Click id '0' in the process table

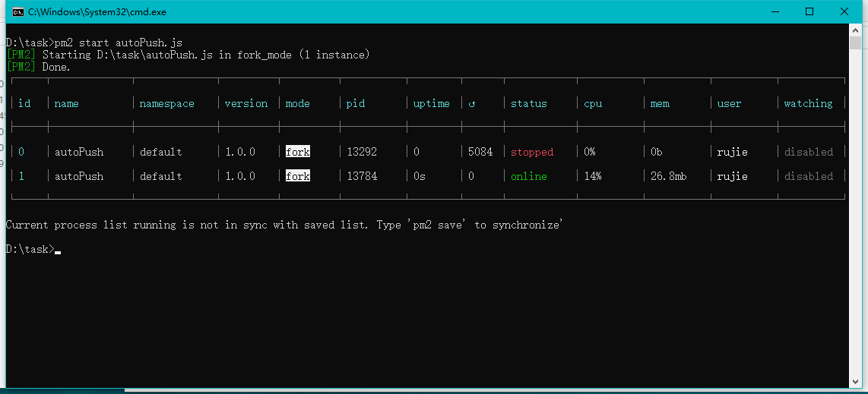tap(21, 152)
